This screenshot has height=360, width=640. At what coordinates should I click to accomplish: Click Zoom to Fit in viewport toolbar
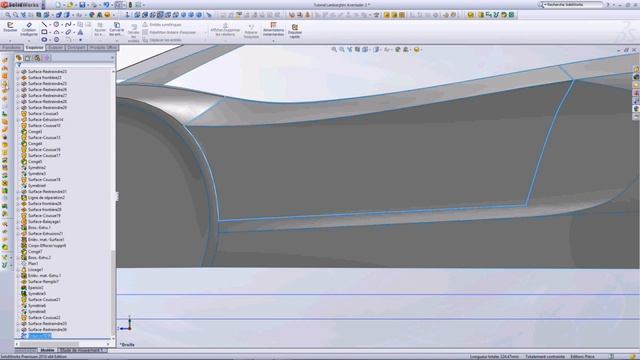[334, 49]
